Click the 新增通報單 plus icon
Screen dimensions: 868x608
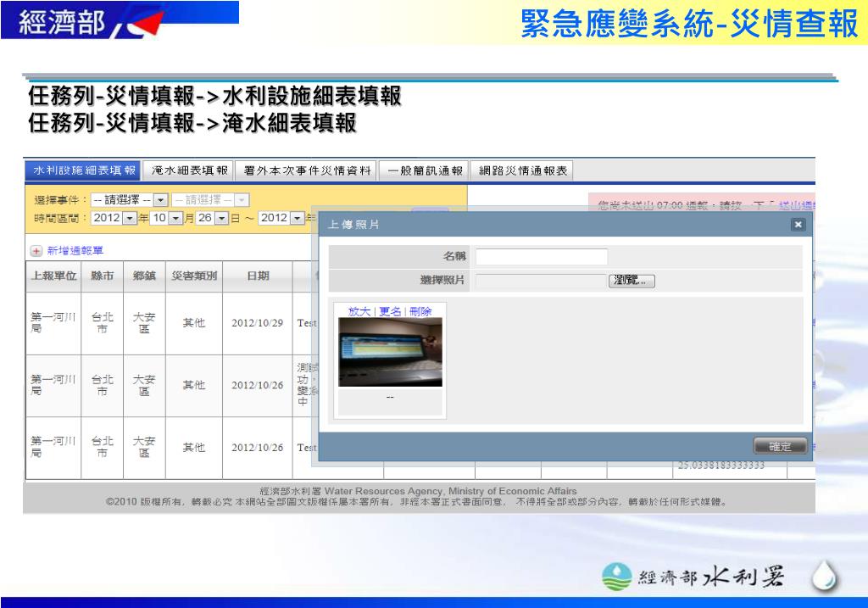point(36,251)
